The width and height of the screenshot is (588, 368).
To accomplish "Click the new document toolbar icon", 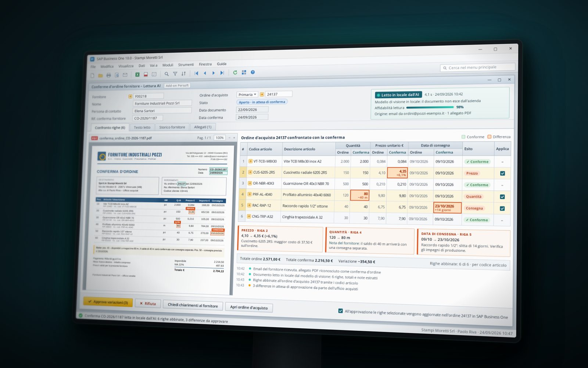I will point(92,75).
